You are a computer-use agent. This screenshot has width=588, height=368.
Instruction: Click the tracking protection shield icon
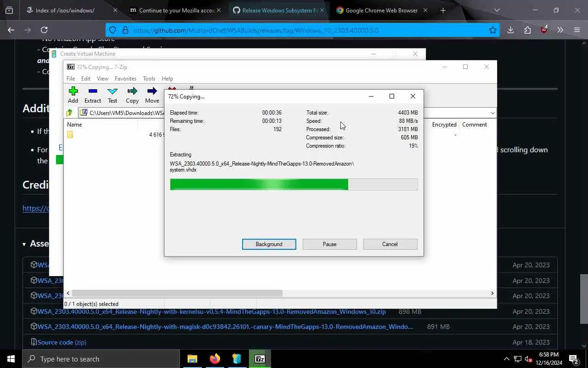click(x=113, y=30)
